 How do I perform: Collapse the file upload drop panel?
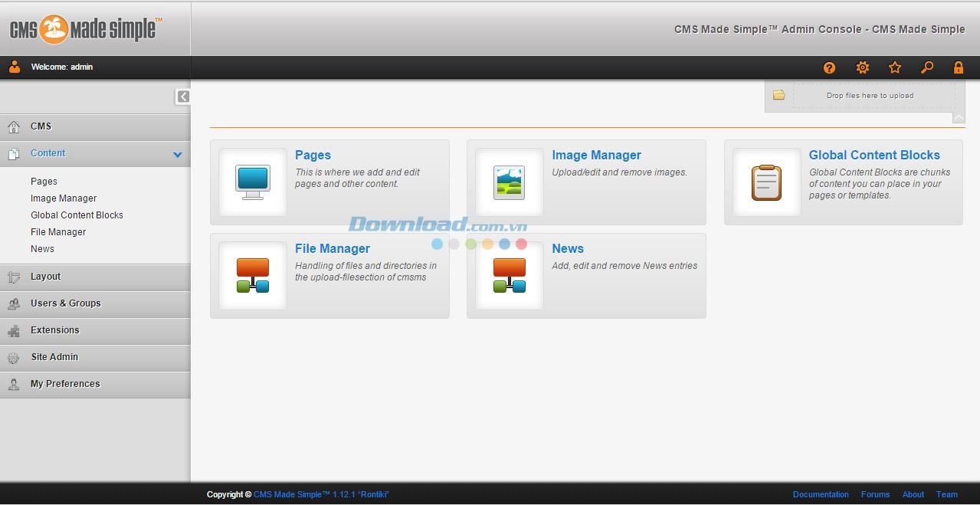(959, 117)
